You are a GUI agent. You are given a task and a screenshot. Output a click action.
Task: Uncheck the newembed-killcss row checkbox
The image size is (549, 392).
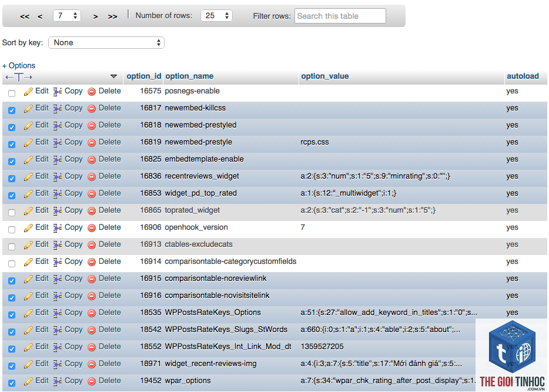12,110
